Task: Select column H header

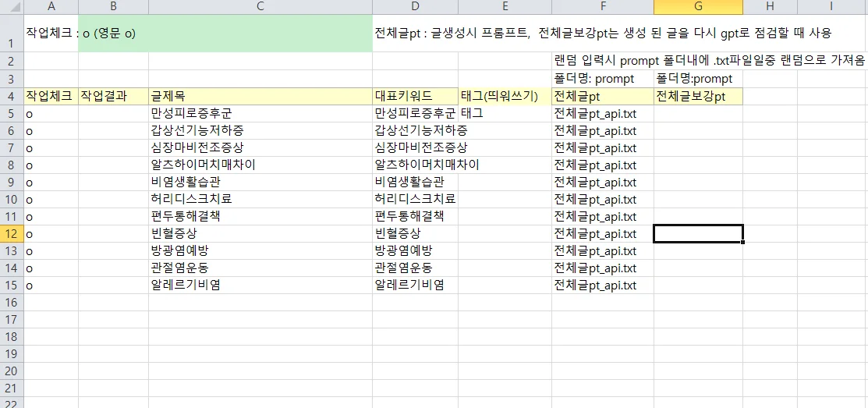Action: [x=770, y=6]
